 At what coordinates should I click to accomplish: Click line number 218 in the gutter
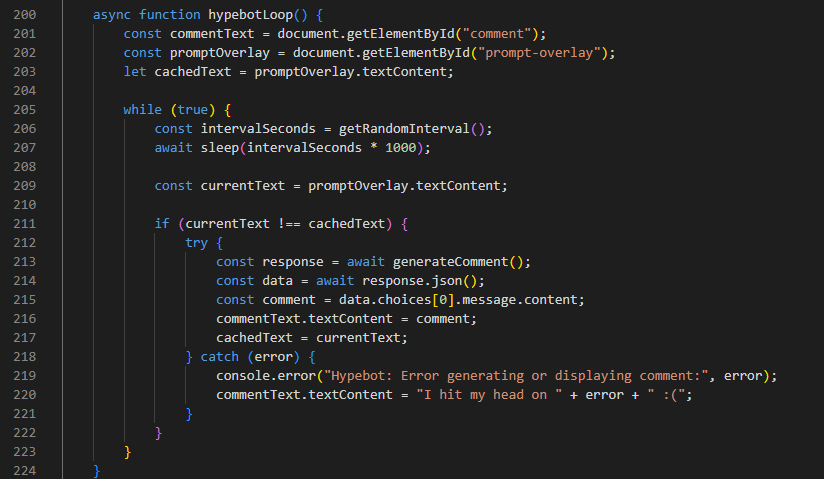click(25, 357)
